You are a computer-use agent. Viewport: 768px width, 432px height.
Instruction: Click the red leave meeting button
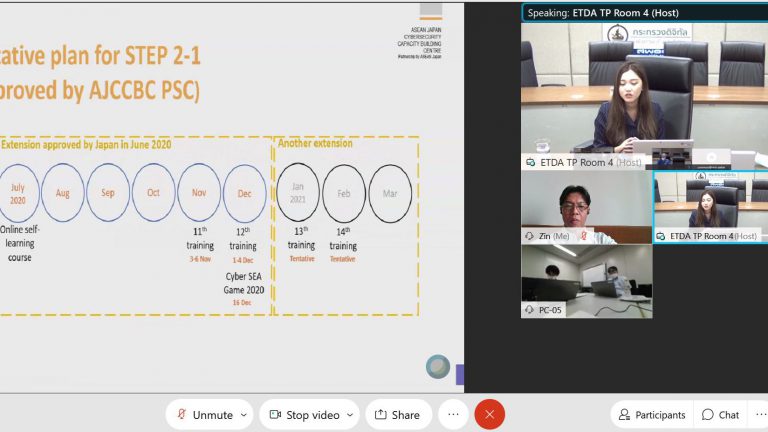(489, 415)
